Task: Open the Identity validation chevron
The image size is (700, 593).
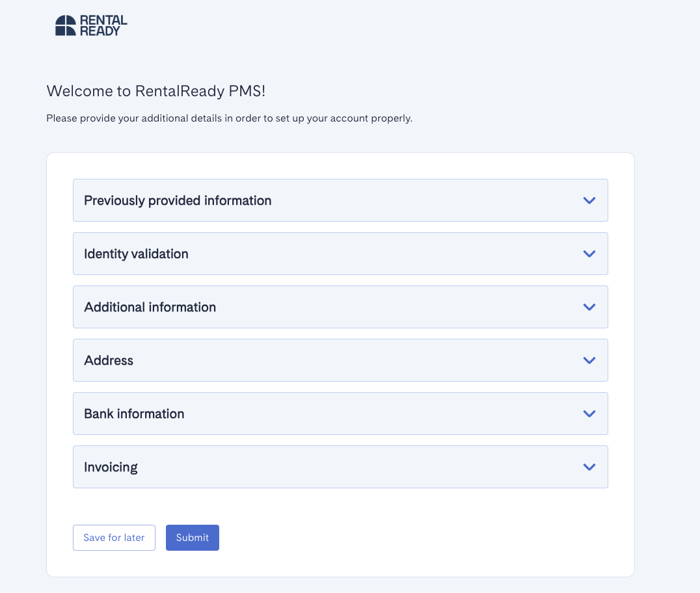Action: [x=589, y=254]
